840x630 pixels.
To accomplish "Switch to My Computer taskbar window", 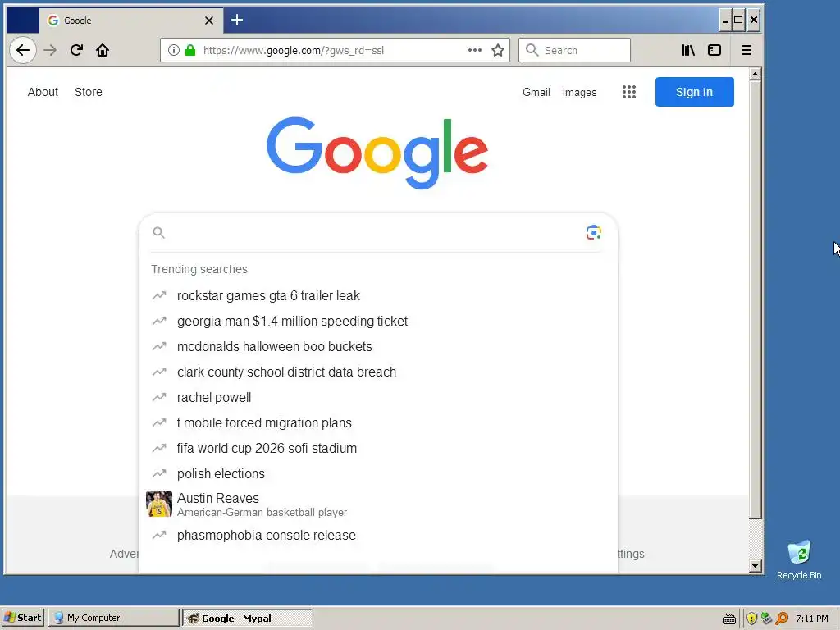I will pyautogui.click(x=113, y=618).
